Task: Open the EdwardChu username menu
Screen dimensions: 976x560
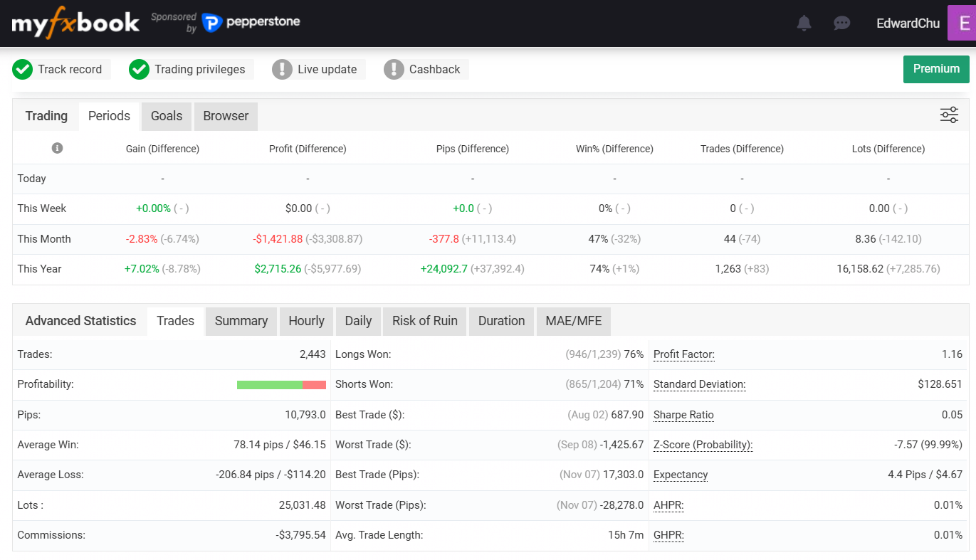Action: pyautogui.click(x=908, y=23)
